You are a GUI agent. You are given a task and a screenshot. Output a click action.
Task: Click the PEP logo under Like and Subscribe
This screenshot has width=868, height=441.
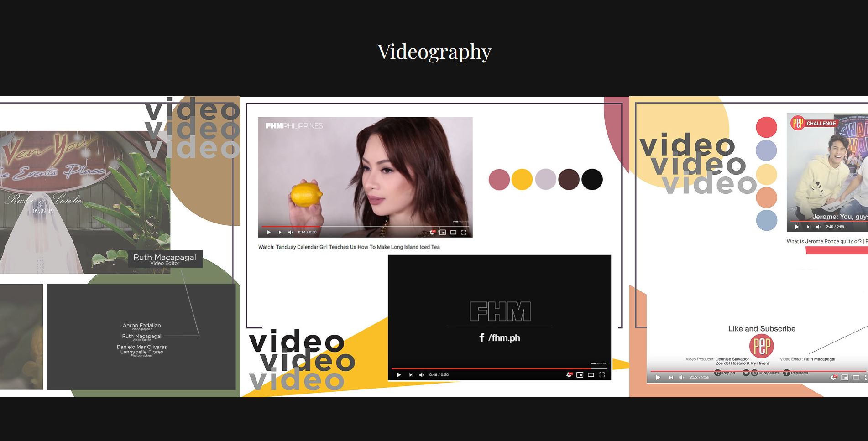[761, 346]
